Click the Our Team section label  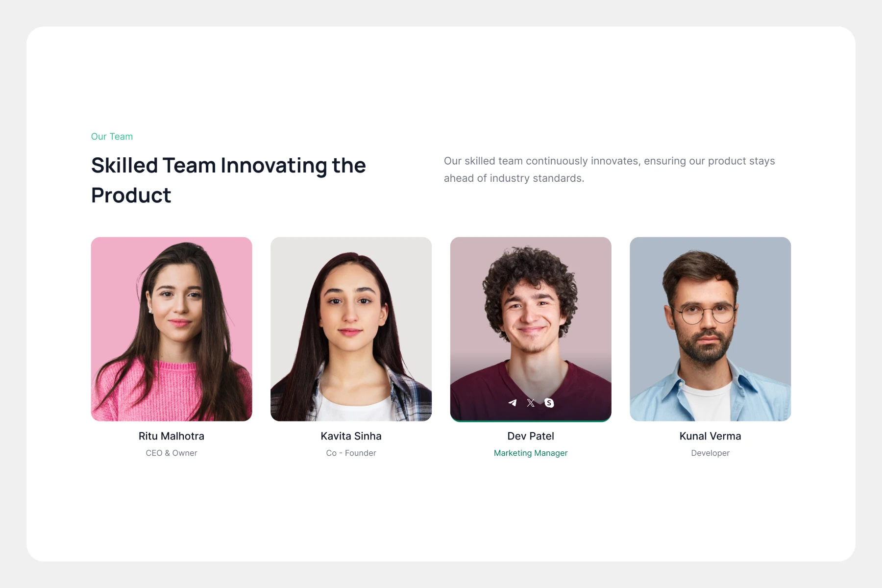pos(112,137)
